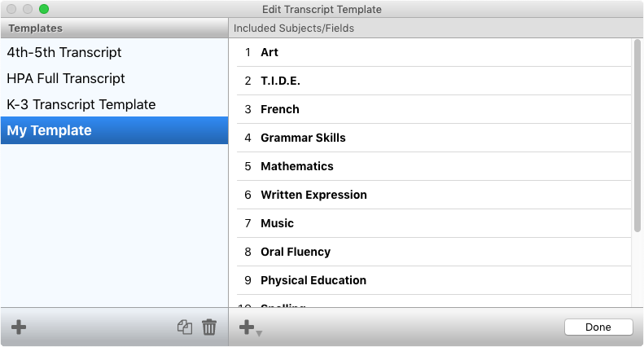Delete selected template with trash icon
This screenshot has height=347, width=644.
209,327
